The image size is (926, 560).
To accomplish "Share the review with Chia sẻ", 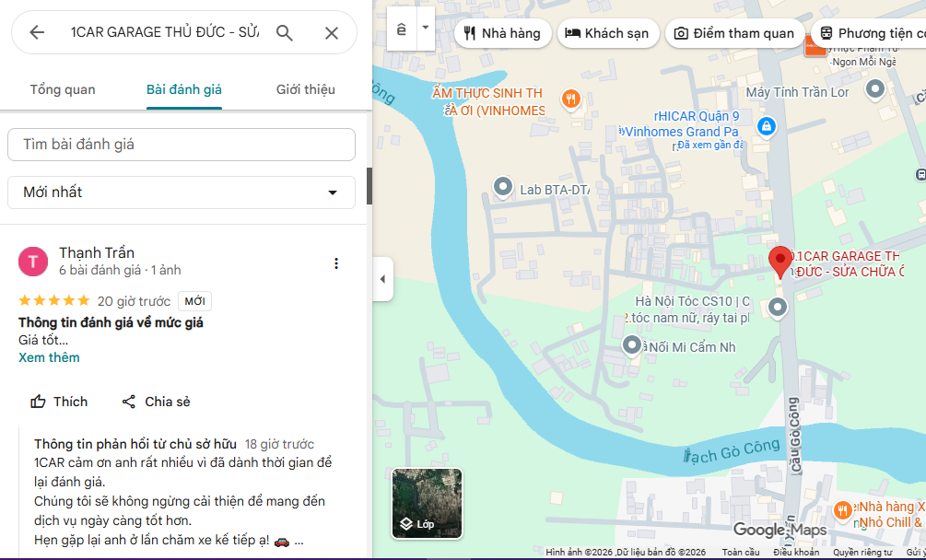I will click(156, 402).
